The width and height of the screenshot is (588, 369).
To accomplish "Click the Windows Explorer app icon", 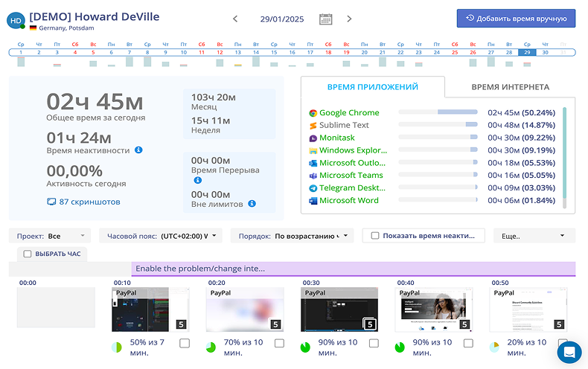I will coord(313,150).
